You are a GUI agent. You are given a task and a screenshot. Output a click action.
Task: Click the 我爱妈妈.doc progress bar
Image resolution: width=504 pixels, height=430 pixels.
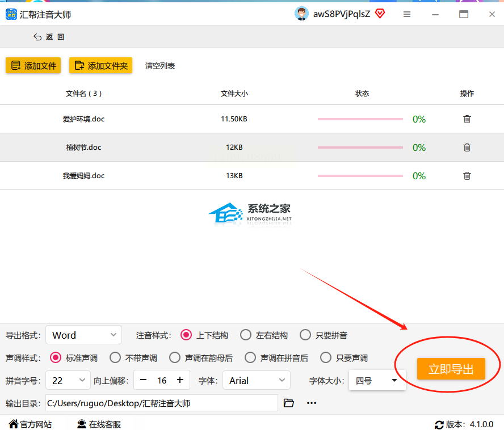pos(360,175)
